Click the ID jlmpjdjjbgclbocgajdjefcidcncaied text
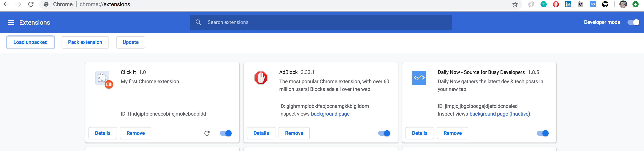 coord(478,106)
